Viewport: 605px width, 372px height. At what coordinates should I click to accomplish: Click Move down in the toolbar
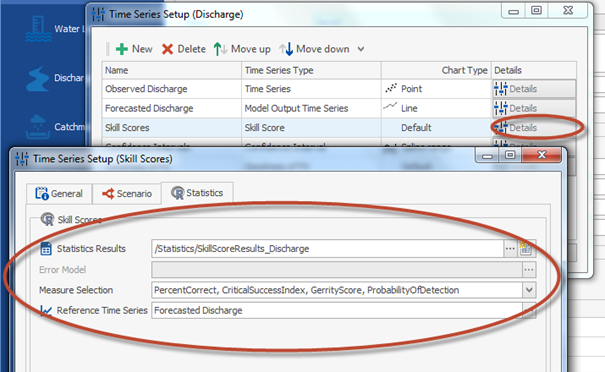click(x=314, y=49)
